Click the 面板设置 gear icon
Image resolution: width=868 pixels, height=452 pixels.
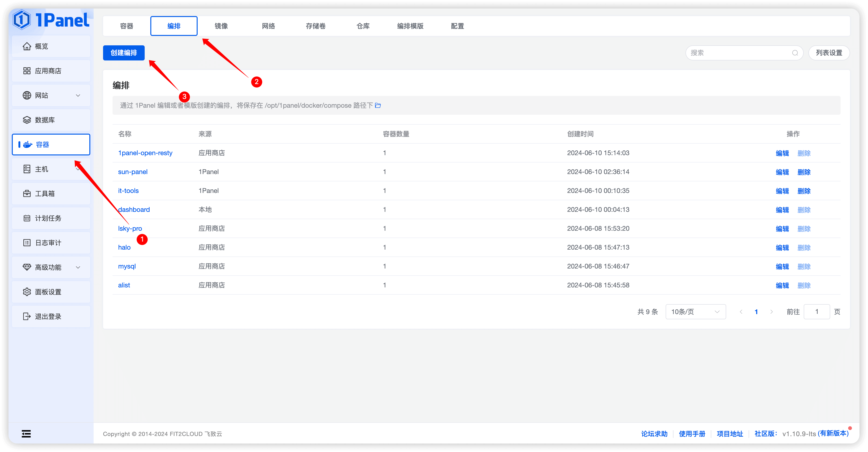[x=27, y=292]
